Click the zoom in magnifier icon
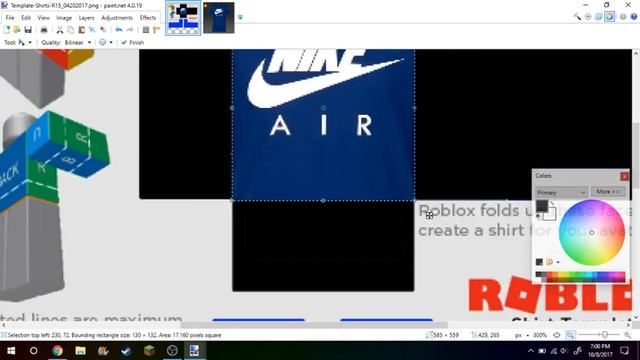Screen dimensions: 640x360 pos(627,335)
